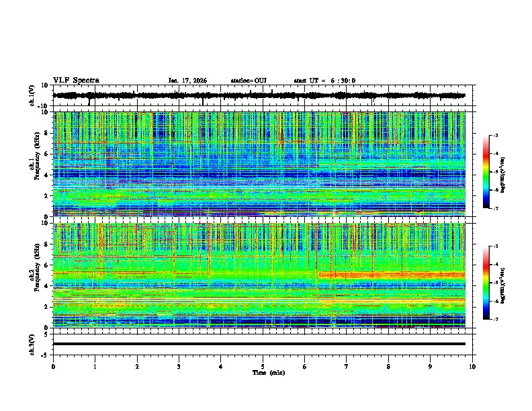The image size is (532, 411).
Task: Click the "ch.3(V)" axis label
Action: pyautogui.click(x=32, y=345)
